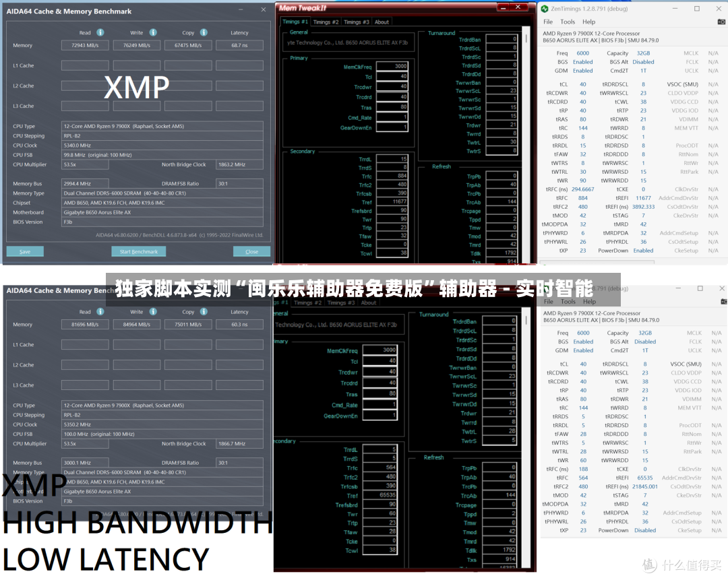Click the Memory Latency value 60.3 ns
Image resolution: width=728 pixels, height=580 pixels.
click(239, 325)
